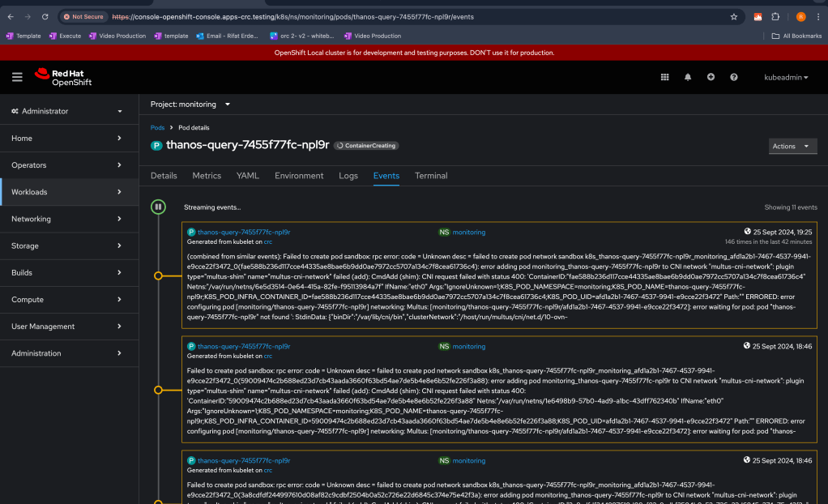This screenshot has height=504, width=828.
Task: Open the help question mark menu
Action: tap(733, 77)
